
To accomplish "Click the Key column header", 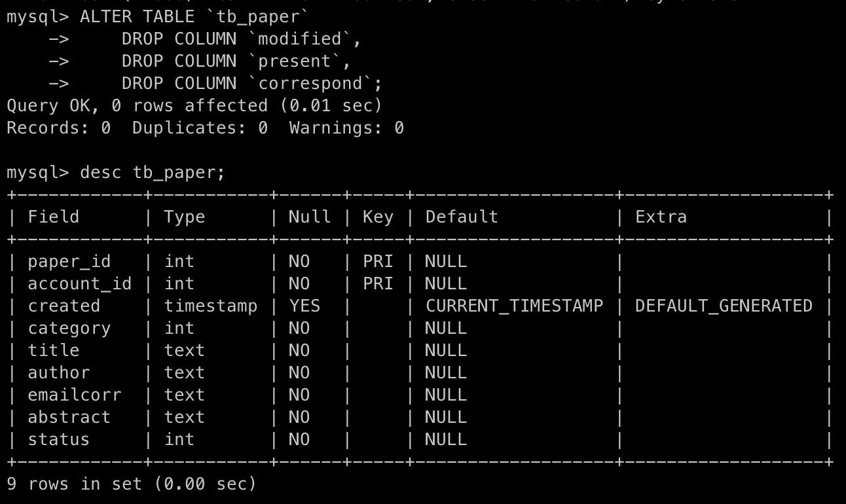I will click(378, 217).
